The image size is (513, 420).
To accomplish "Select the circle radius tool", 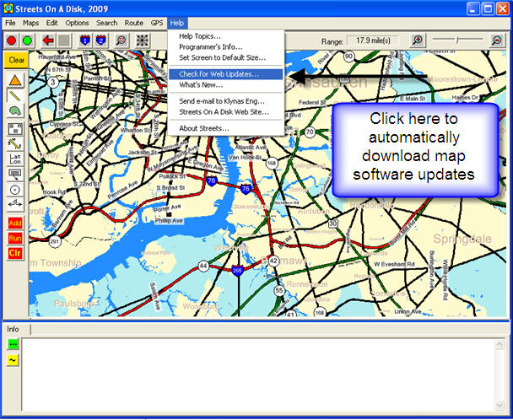I will point(15,190).
